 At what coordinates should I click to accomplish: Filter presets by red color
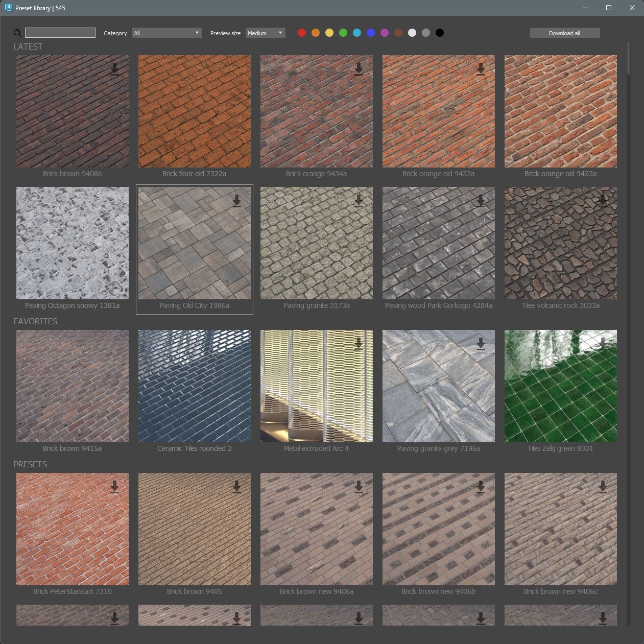pos(302,33)
